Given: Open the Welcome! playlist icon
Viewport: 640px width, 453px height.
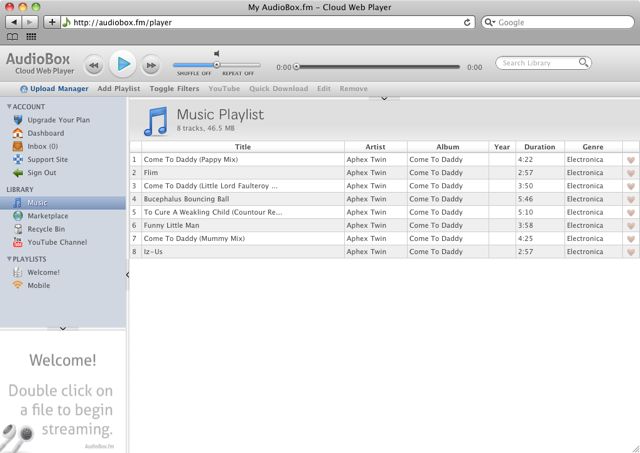Looking at the screenshot, I should (18, 272).
